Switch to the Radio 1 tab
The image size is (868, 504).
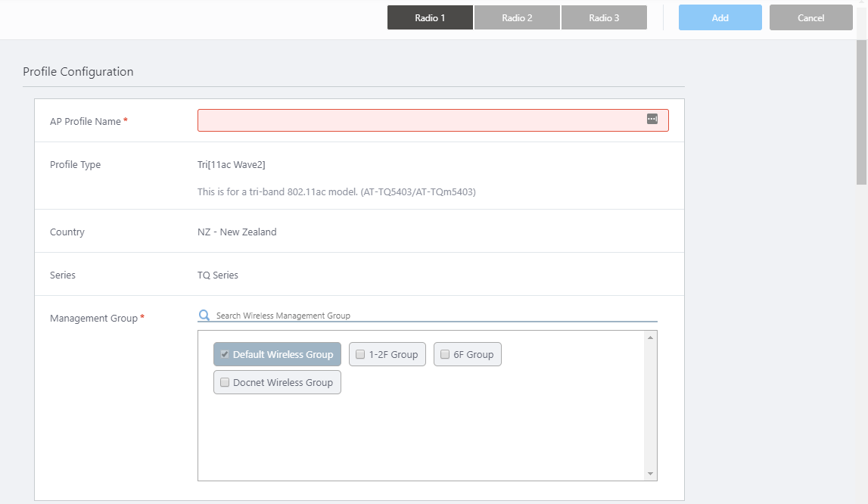click(x=430, y=17)
